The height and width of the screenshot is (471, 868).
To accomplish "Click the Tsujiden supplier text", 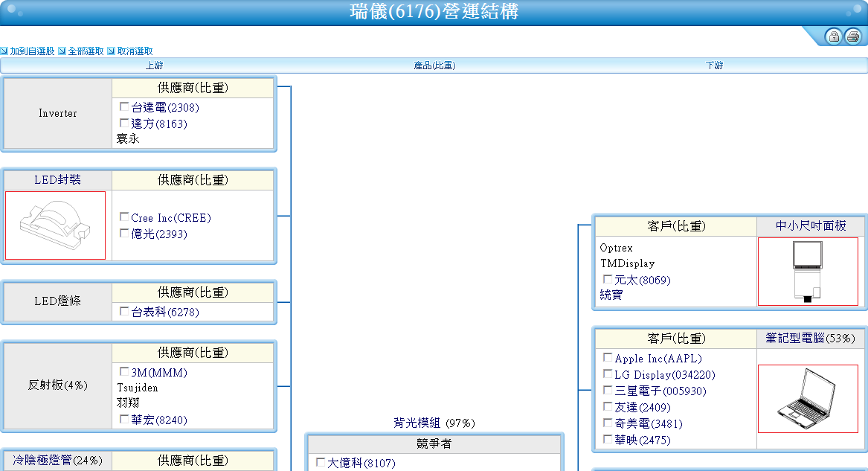I will tap(138, 388).
